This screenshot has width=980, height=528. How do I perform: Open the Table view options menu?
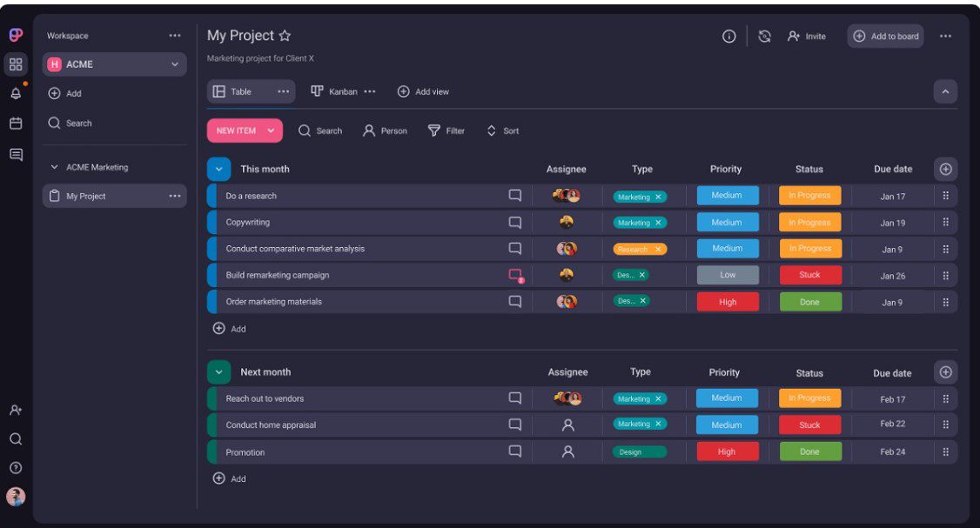point(282,90)
